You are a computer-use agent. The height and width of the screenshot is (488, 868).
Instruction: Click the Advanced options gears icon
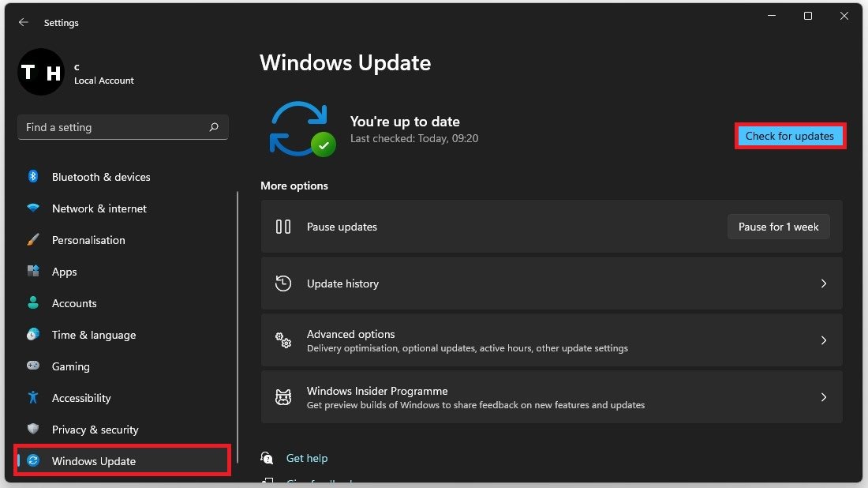282,340
